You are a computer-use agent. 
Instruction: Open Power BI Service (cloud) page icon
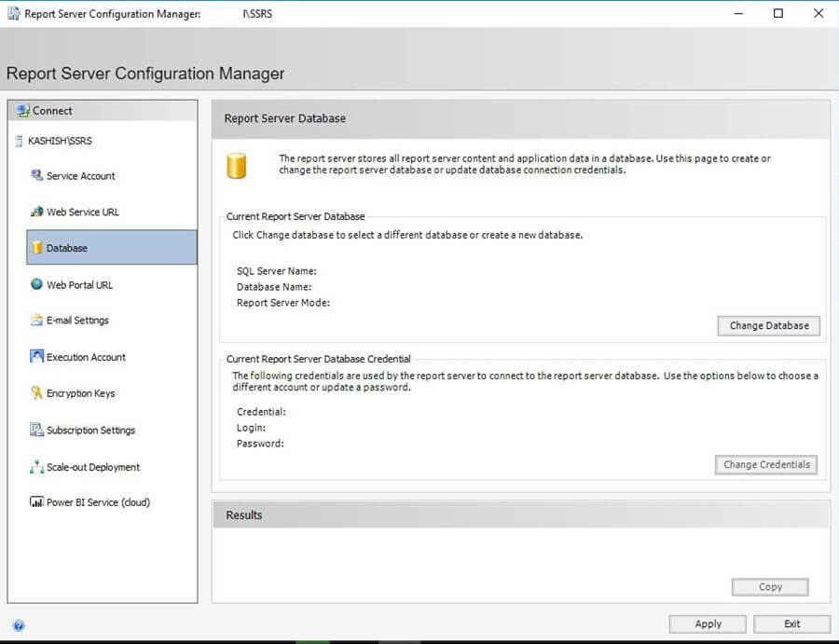pyautogui.click(x=35, y=502)
